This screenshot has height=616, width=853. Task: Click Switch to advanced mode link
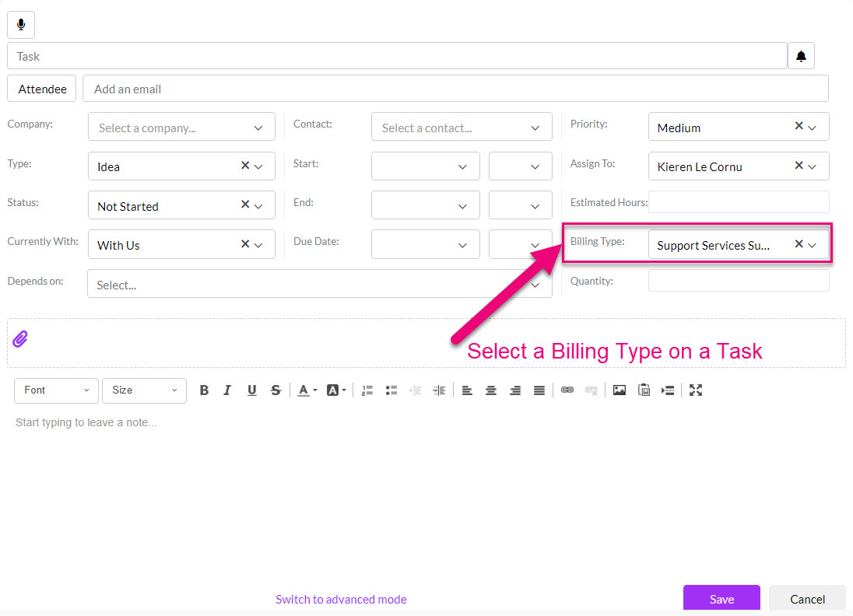click(341, 599)
